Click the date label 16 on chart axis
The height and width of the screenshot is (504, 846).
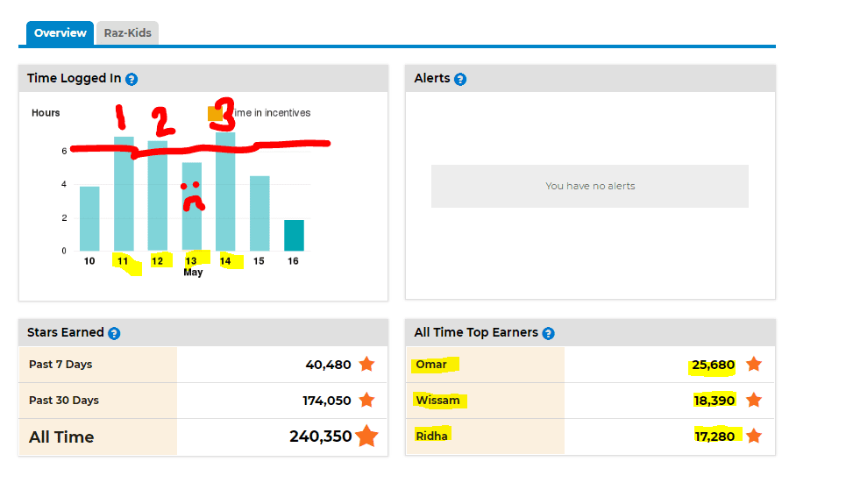click(293, 261)
